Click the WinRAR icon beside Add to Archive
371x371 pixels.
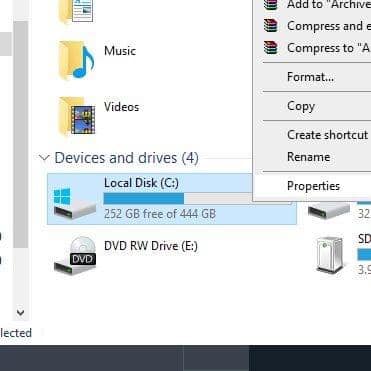tap(270, 5)
